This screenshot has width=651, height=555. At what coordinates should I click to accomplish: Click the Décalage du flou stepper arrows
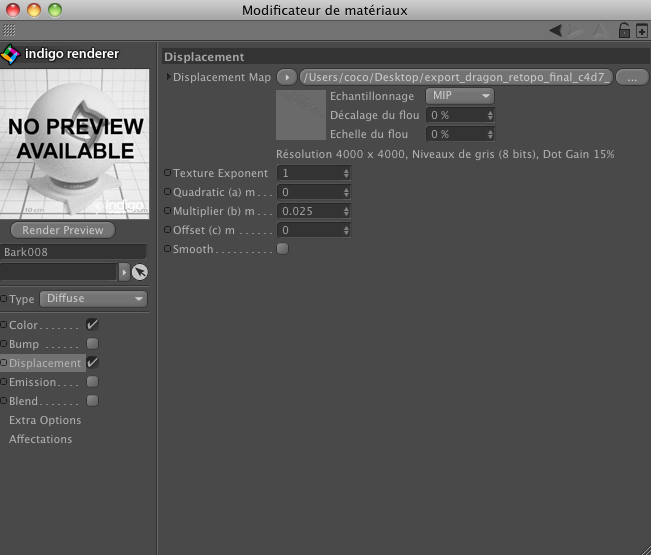coord(490,115)
